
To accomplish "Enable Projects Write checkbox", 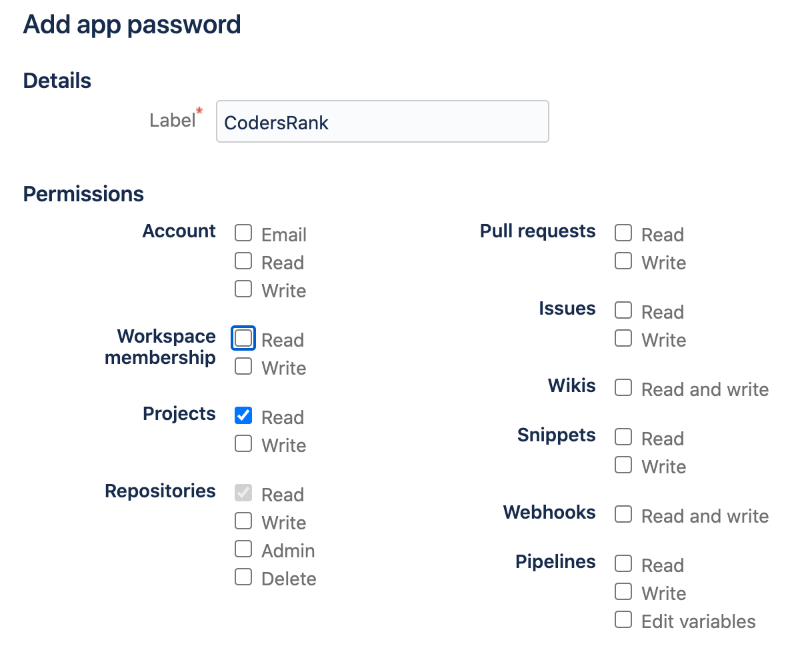I will 243,443.
